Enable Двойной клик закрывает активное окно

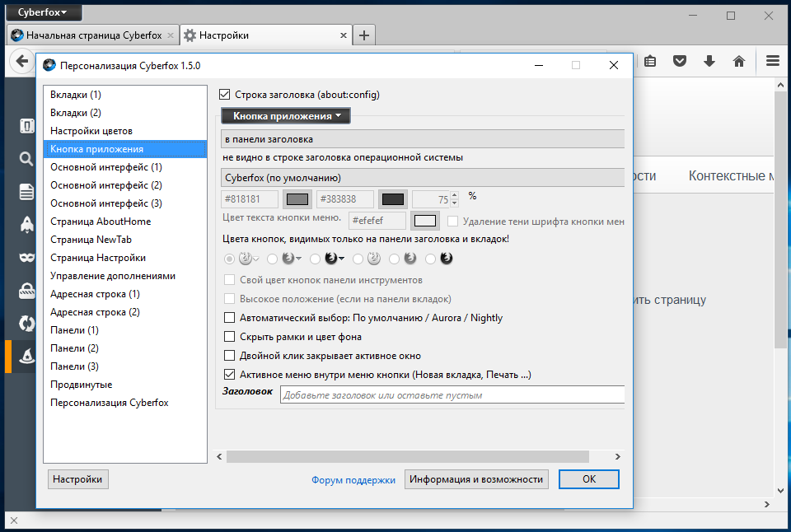click(x=230, y=356)
